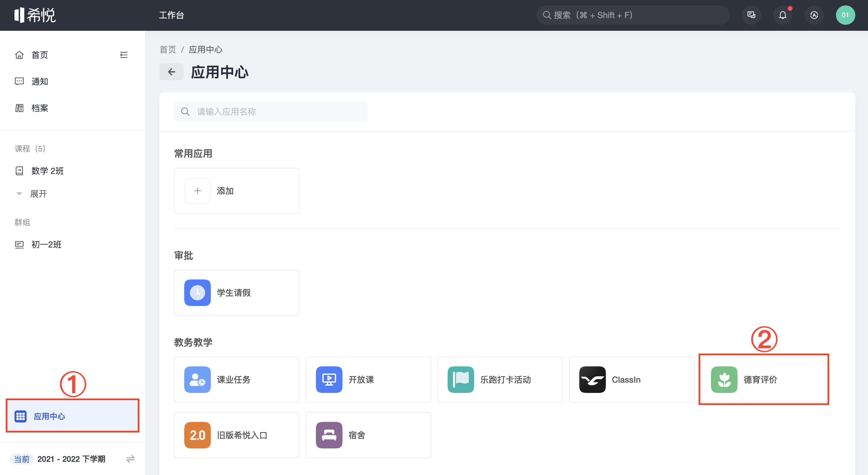
Task: Click the 当前 semester badge
Action: pos(22,459)
